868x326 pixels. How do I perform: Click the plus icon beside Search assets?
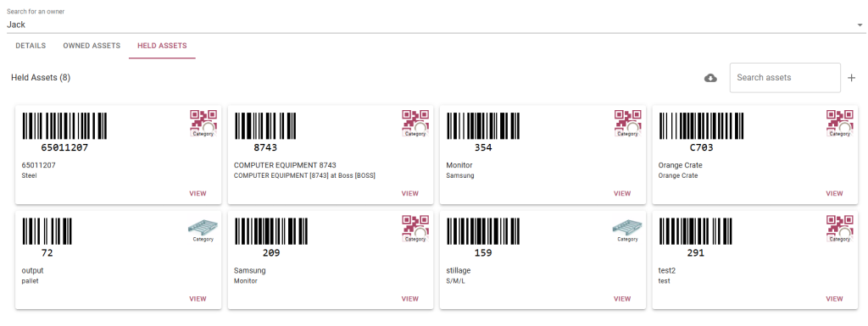(851, 78)
